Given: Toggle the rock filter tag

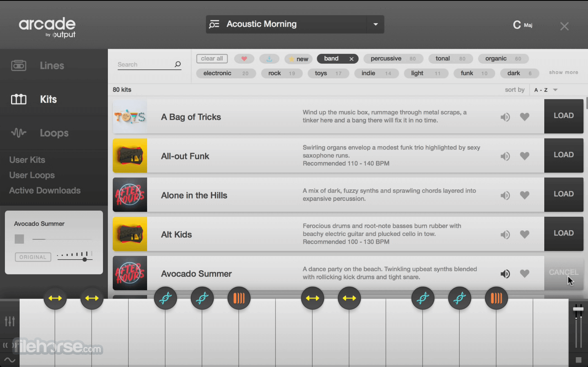Looking at the screenshot, I should pos(282,73).
